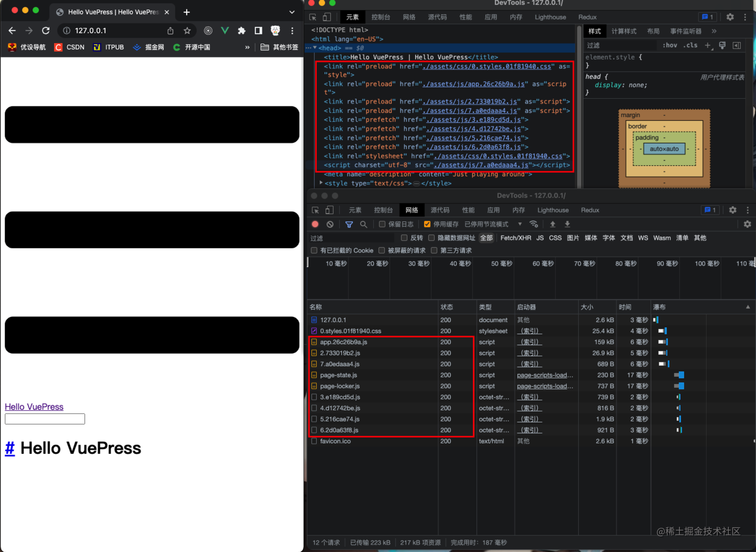
Task: Open the CSDN bookmark
Action: pos(69,47)
